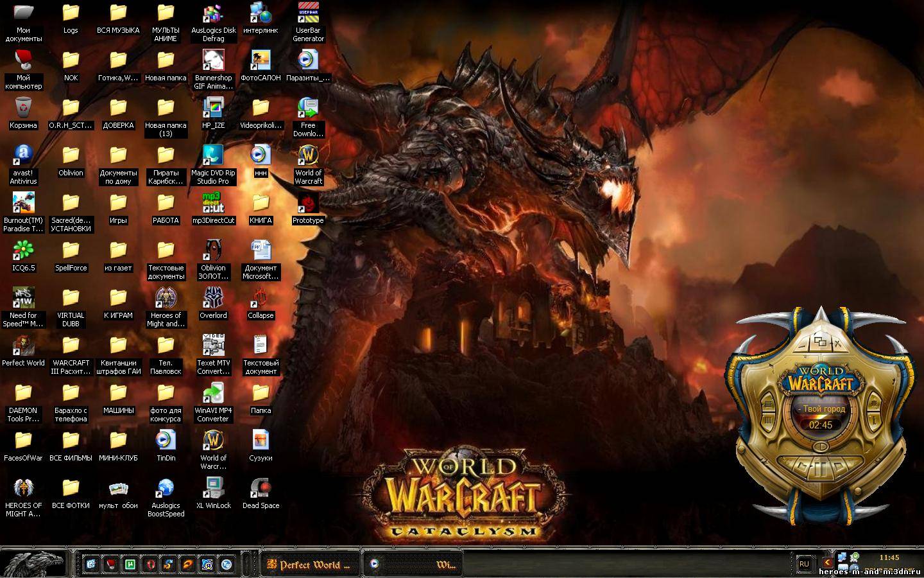Expand hidden system tray icons arrow
Image resolution: width=924 pixels, height=578 pixels.
pyautogui.click(x=827, y=563)
